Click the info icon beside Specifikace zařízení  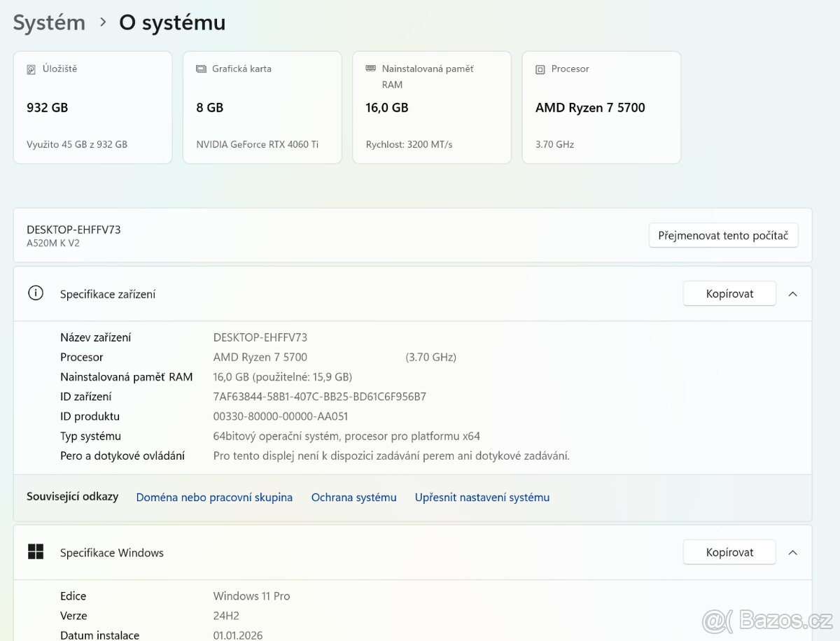pyautogui.click(x=36, y=293)
